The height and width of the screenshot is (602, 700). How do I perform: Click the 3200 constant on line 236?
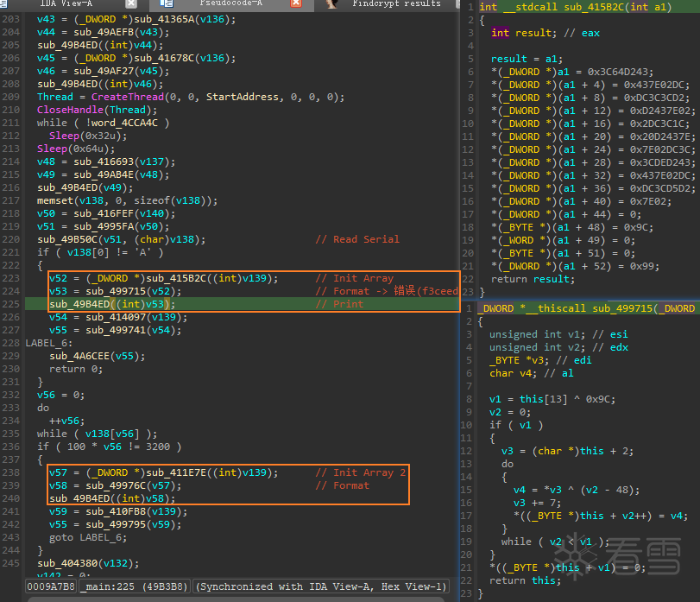click(x=158, y=447)
